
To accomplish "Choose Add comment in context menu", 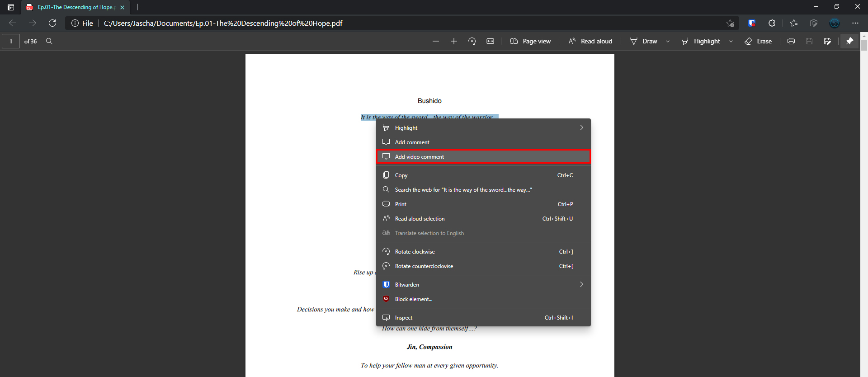I will coord(483,142).
